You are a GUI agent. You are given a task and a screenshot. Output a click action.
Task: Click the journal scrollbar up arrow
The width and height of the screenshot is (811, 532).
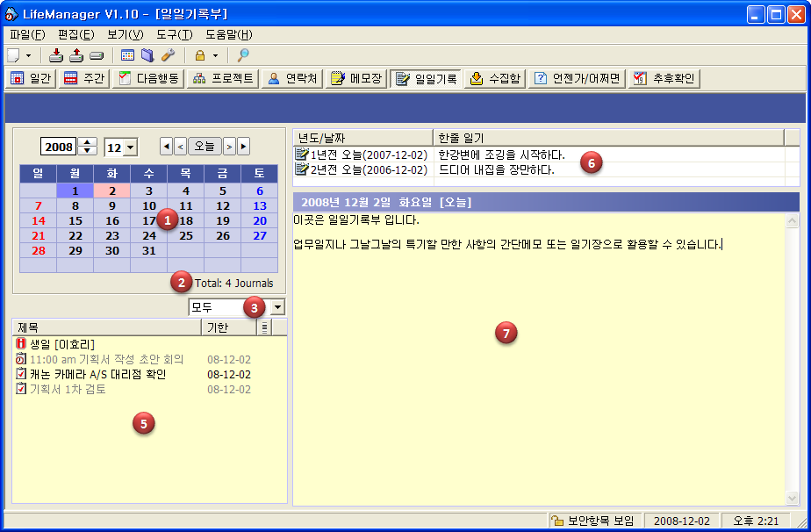(x=792, y=221)
